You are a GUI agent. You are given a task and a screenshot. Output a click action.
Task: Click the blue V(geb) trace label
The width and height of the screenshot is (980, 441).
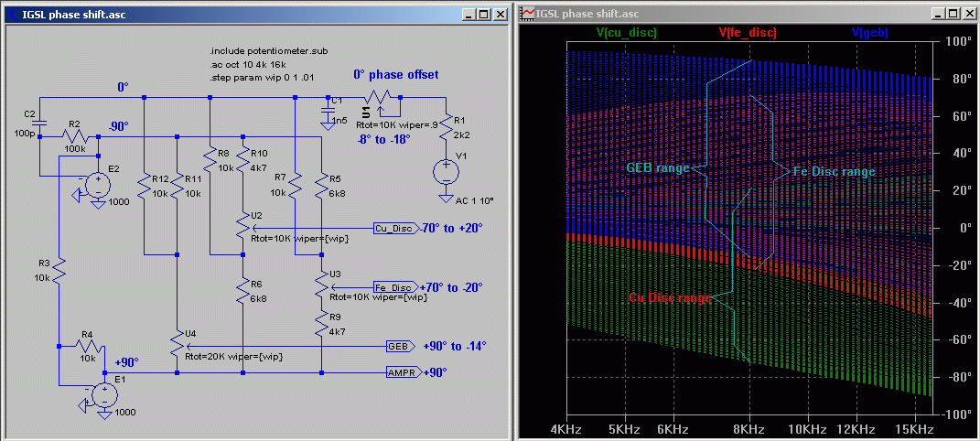coord(869,32)
